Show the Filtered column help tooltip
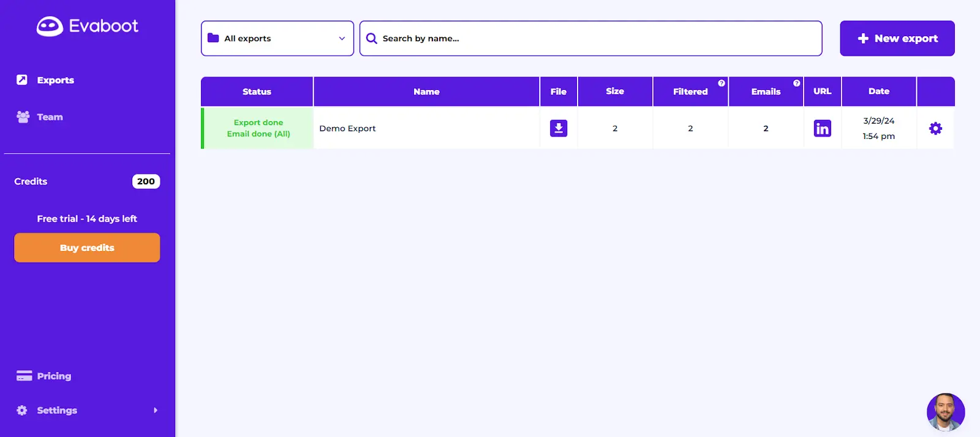This screenshot has width=980, height=437. click(x=722, y=83)
